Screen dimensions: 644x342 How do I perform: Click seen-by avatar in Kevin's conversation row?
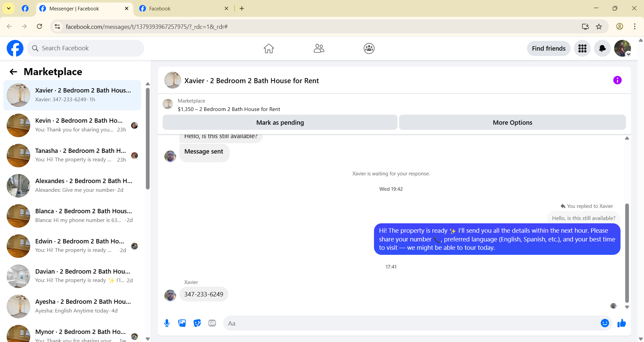coord(135,125)
